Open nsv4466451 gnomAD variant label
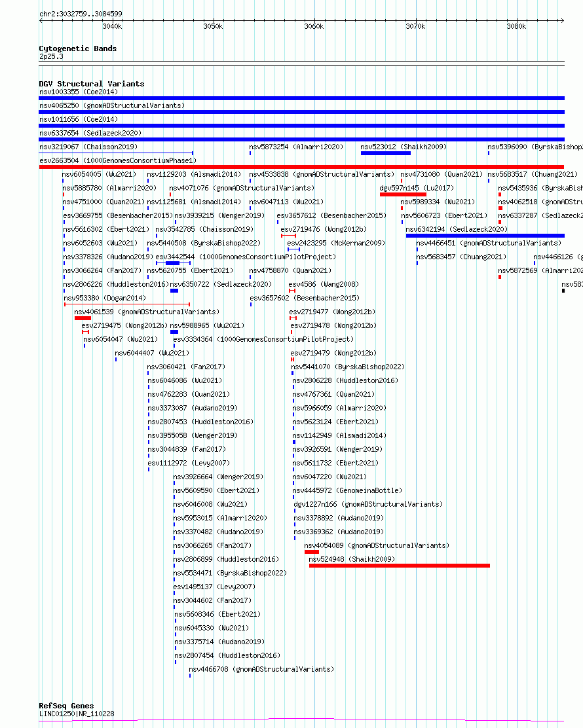This screenshot has width=583, height=728. click(489, 244)
